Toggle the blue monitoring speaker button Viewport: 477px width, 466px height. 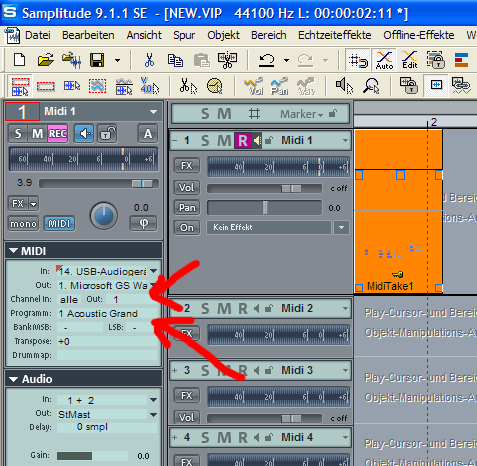click(84, 134)
